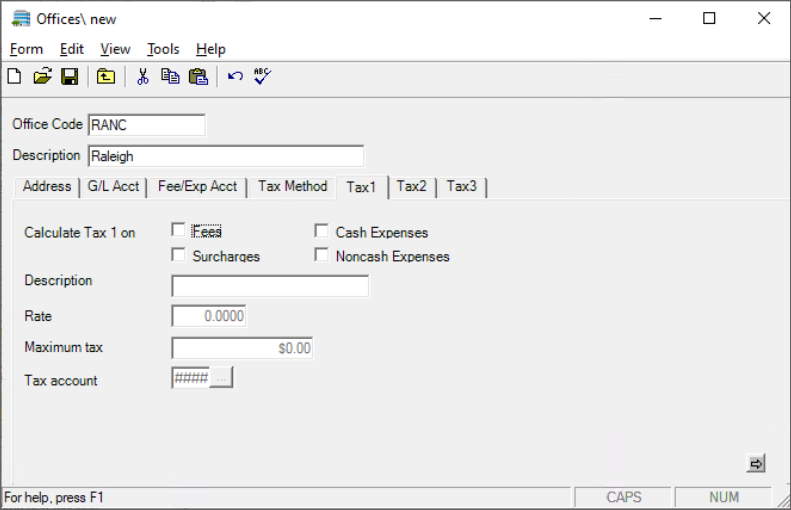Screen dimensions: 791x510
Task: Switch to the Tax Method tab
Action: [x=292, y=187]
